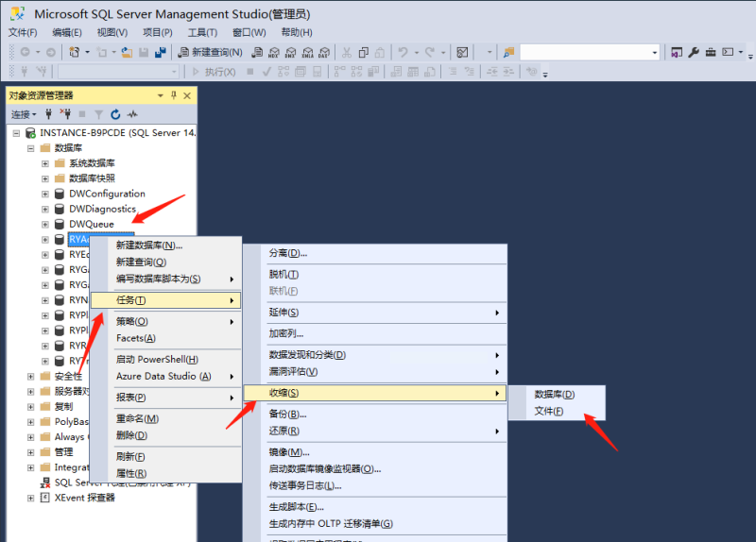The image size is (756, 542).
Task: Select 数据库(D) in the shrink submenu
Action: 557,395
